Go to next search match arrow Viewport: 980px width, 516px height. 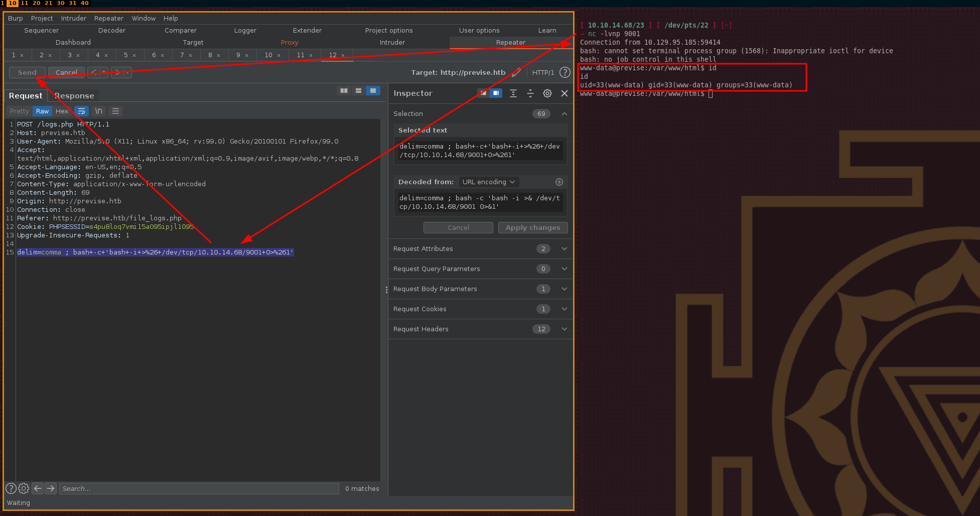(x=51, y=488)
